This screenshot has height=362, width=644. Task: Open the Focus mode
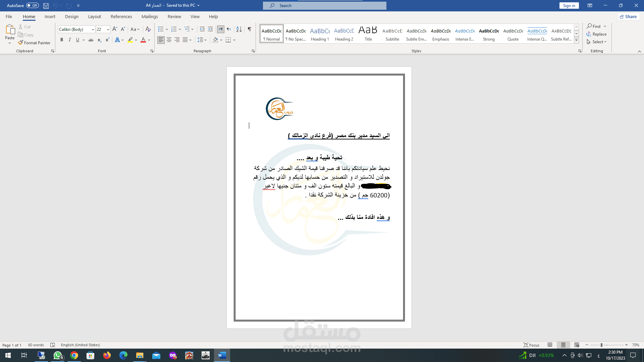click(532, 345)
